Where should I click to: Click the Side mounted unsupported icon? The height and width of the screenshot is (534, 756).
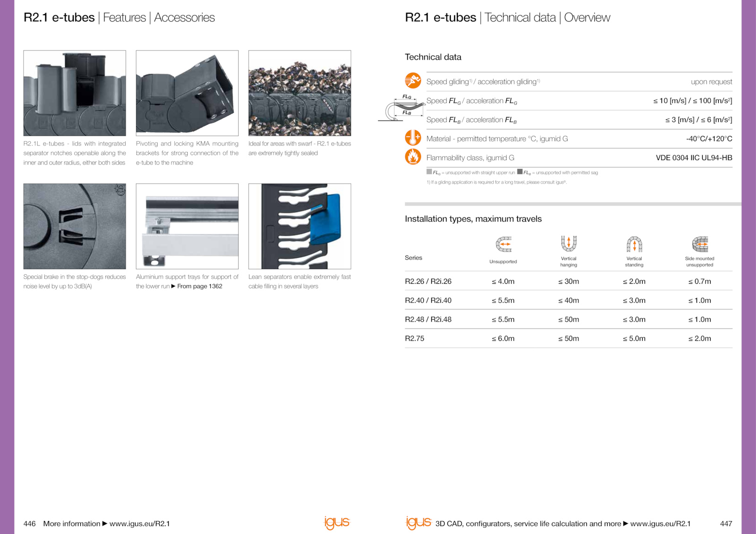[x=700, y=244]
